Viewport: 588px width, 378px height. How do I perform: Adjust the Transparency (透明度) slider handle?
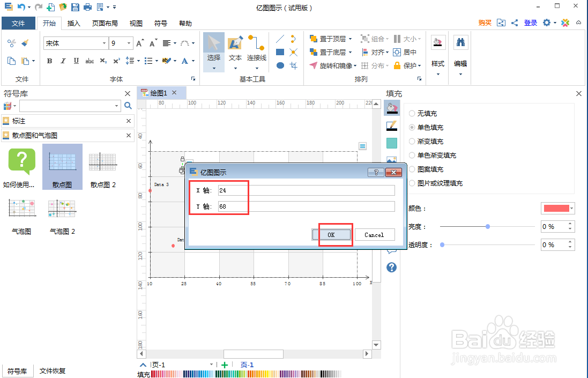442,245
